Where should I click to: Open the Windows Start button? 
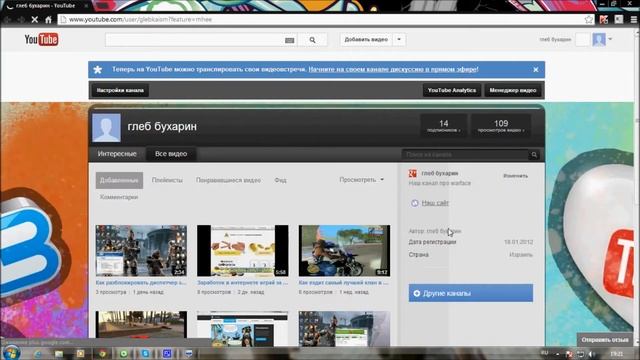coord(11,353)
